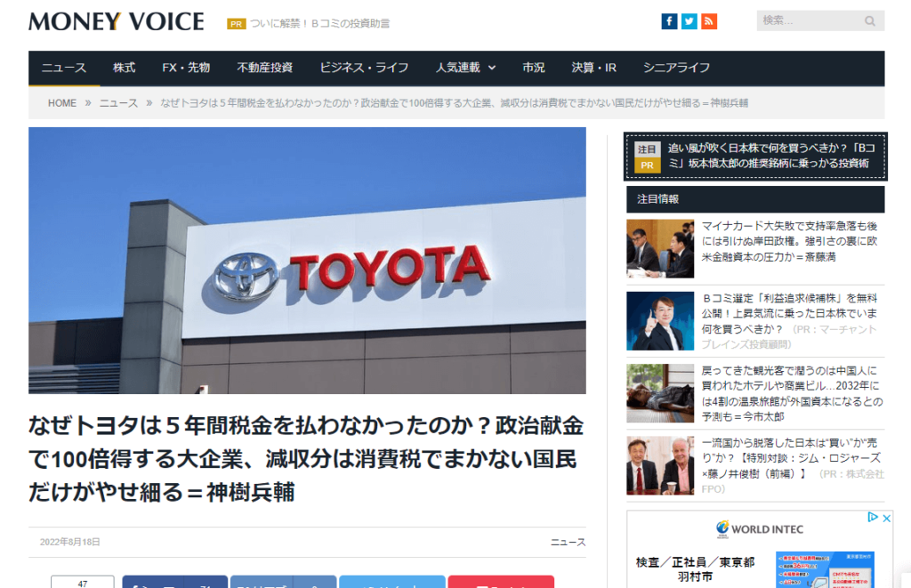The height and width of the screenshot is (588, 911).
Task: Open the 株式 menu item
Action: 125,68
